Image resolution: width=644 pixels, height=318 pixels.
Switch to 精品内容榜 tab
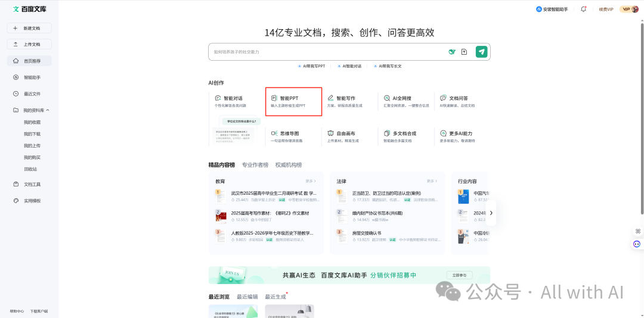pyautogui.click(x=222, y=165)
